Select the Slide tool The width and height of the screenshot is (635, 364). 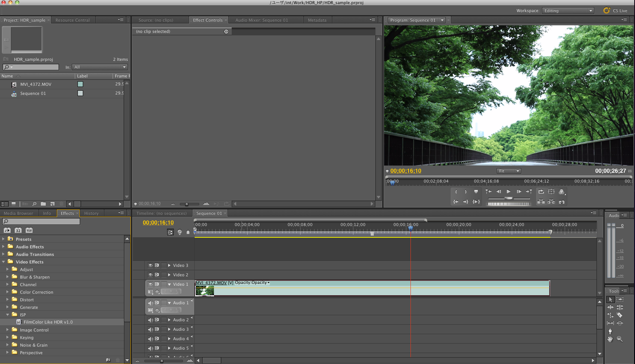[x=620, y=323]
